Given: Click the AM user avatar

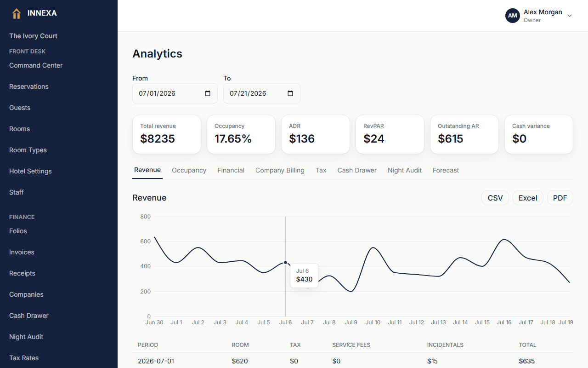Looking at the screenshot, I should pyautogui.click(x=513, y=16).
